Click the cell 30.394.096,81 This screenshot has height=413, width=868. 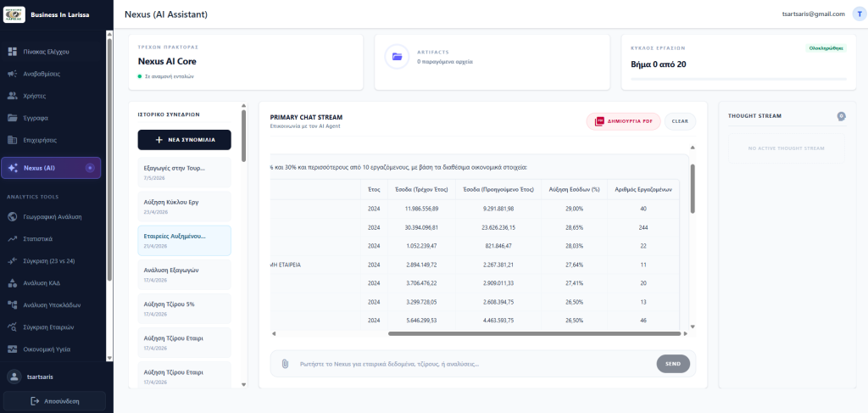(x=421, y=227)
